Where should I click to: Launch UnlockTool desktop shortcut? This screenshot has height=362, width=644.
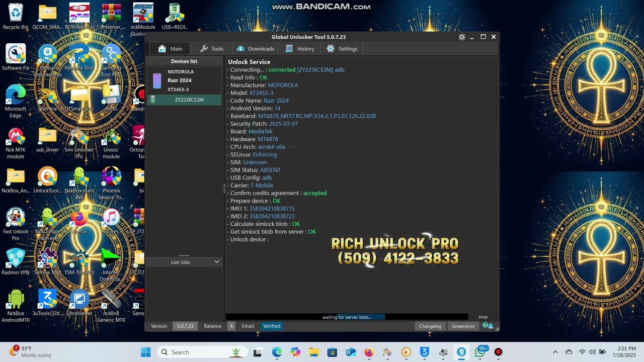tap(47, 180)
